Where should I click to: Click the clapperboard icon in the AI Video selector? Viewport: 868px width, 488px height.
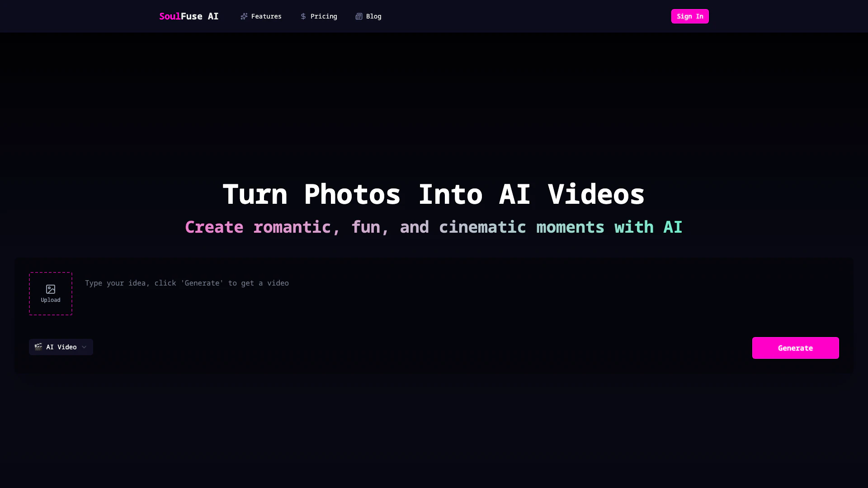click(x=38, y=347)
